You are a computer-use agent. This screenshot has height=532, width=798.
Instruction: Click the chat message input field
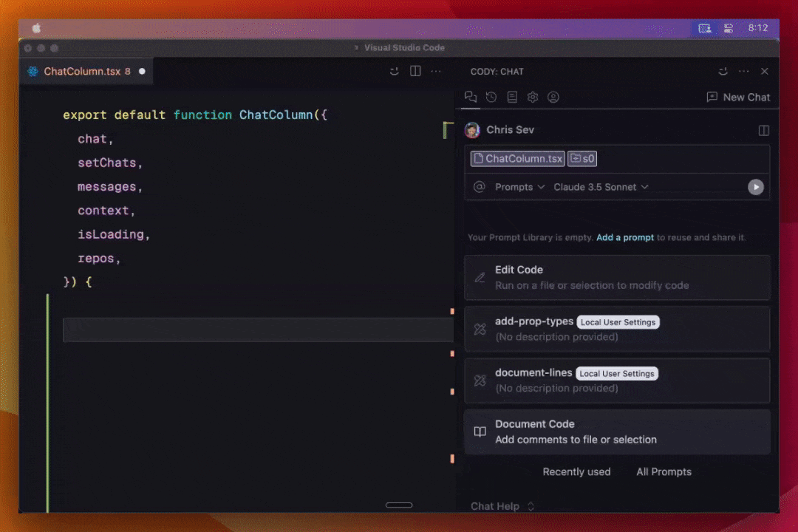pos(617,159)
